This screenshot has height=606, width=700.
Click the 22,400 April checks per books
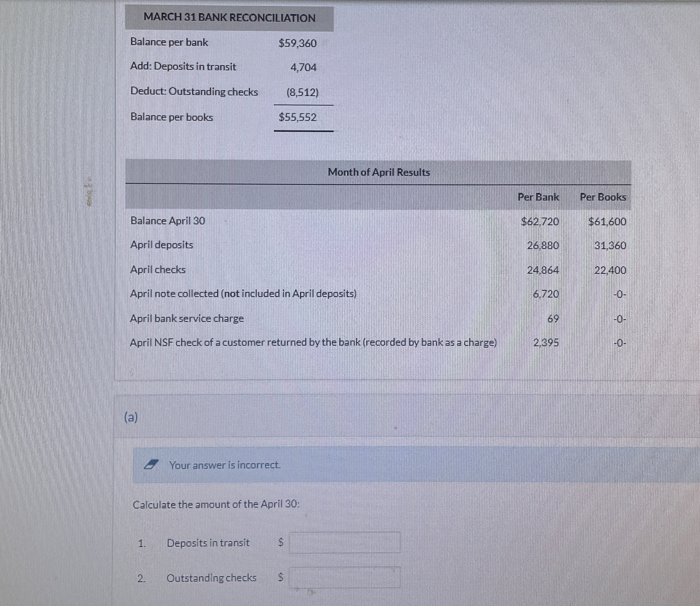(610, 270)
